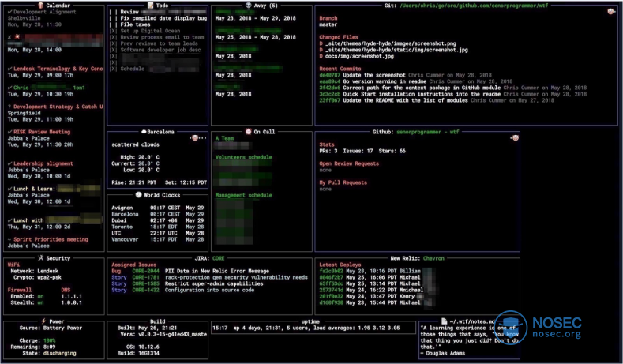Click the Management schedule heading
This screenshot has width=623, height=364.
coord(243,196)
